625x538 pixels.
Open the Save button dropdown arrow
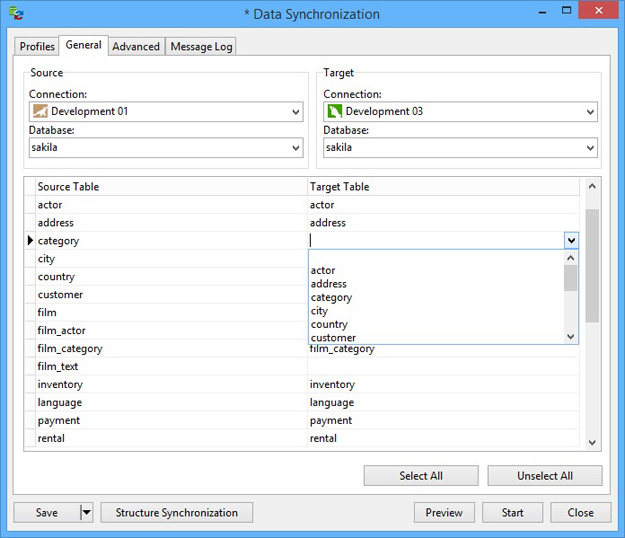(86, 512)
